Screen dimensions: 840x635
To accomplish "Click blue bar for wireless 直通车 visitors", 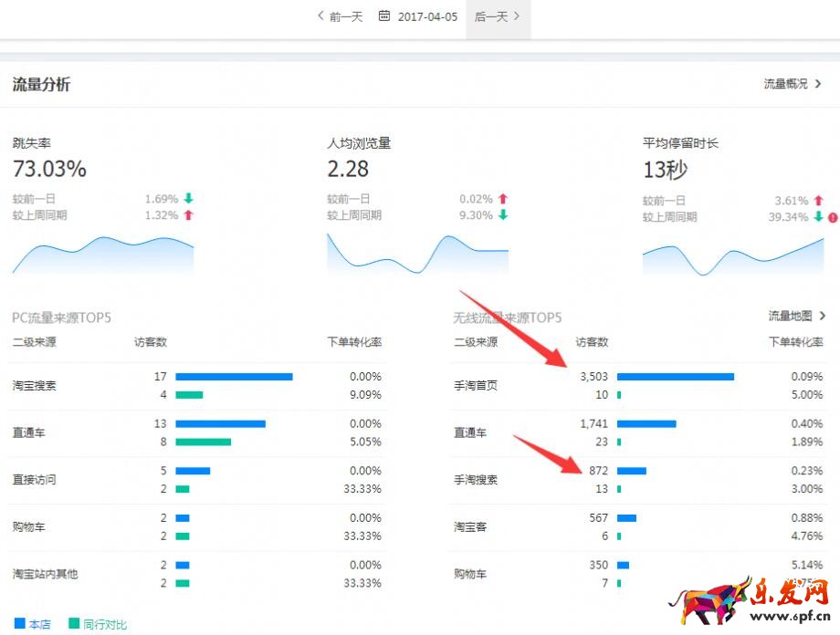I will 646,423.
